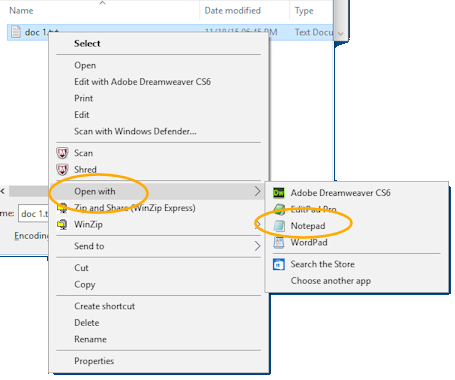Image resolution: width=455 pixels, height=380 pixels.
Task: Click the doc 1 text file icon
Action: pos(16,32)
